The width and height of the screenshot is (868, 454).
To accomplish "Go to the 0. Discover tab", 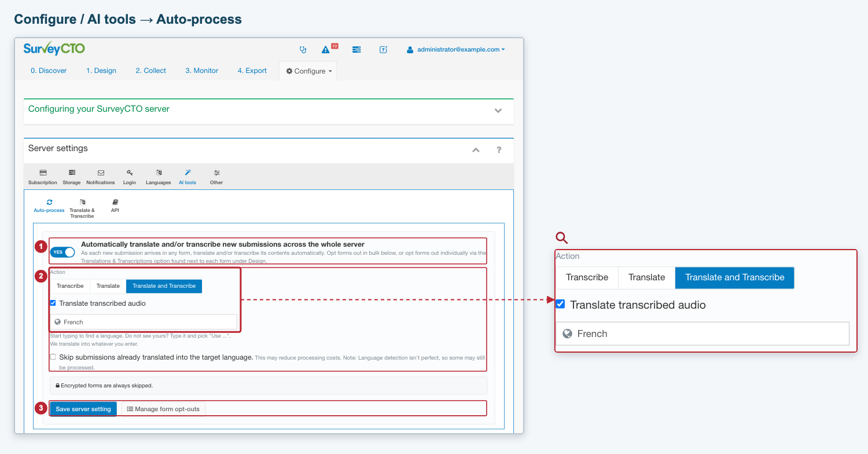I will pyautogui.click(x=49, y=71).
